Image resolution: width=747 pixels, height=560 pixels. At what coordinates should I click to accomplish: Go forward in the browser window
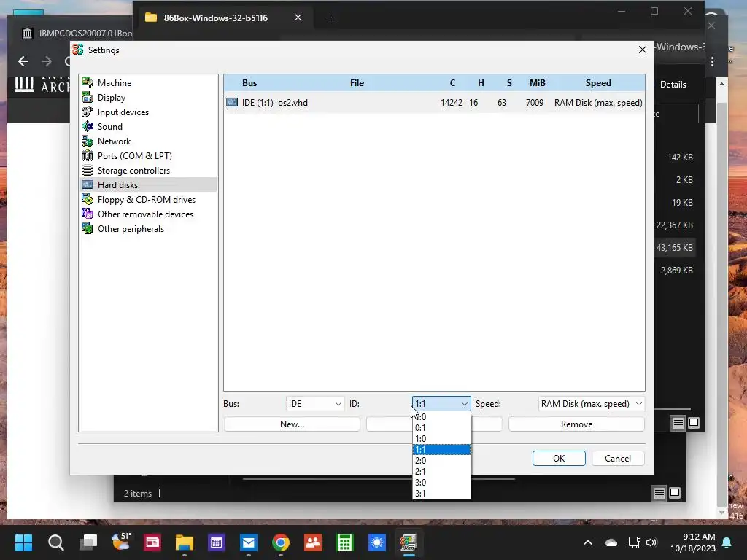(x=46, y=61)
